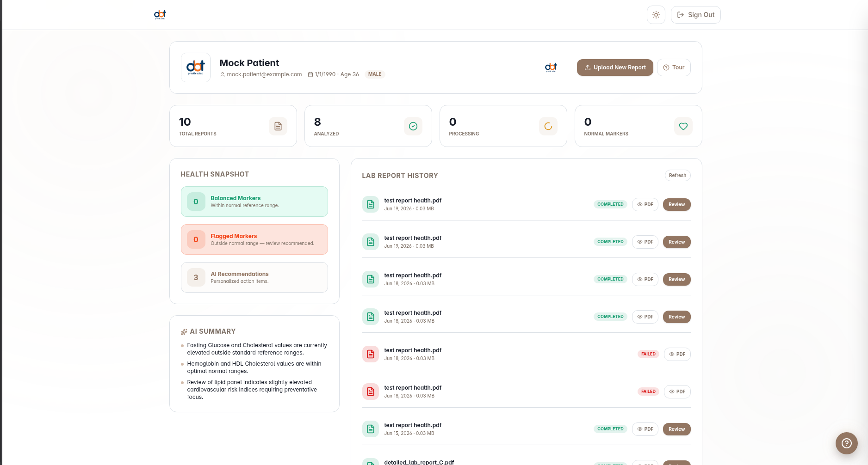
Task: View PDF of first Jun 19 report
Action: point(645,204)
